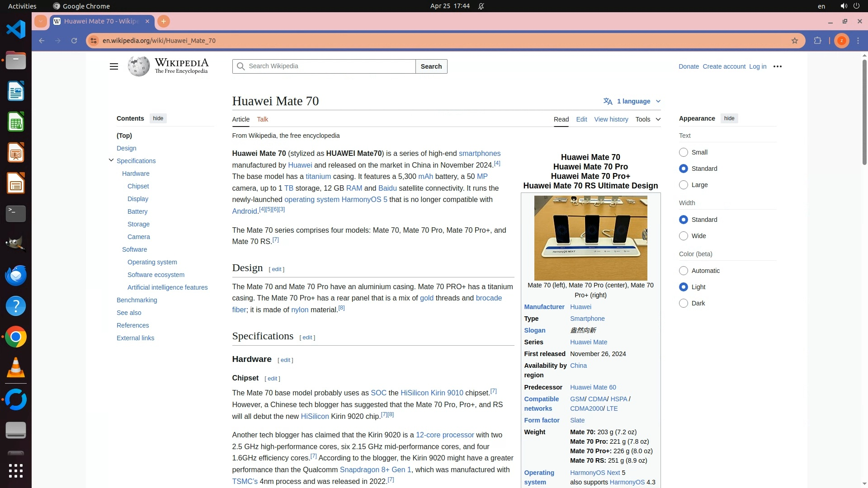
Task: Reload the page
Action: click(74, 41)
